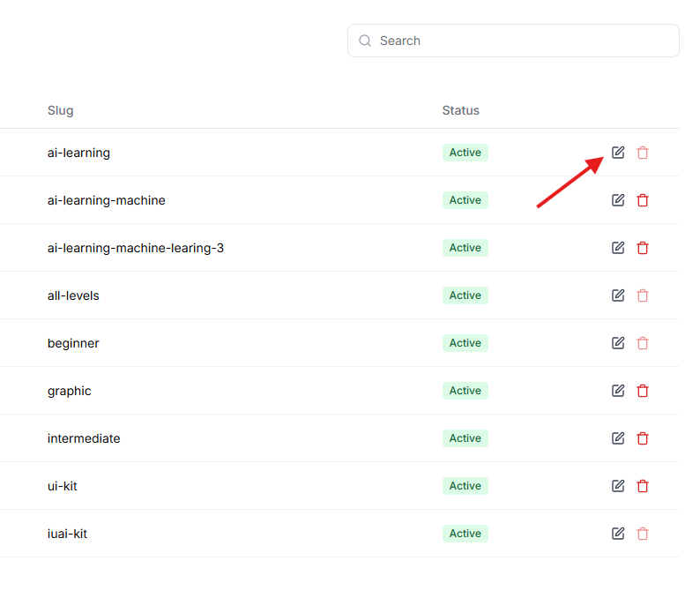Edit the graphic row

coord(618,391)
